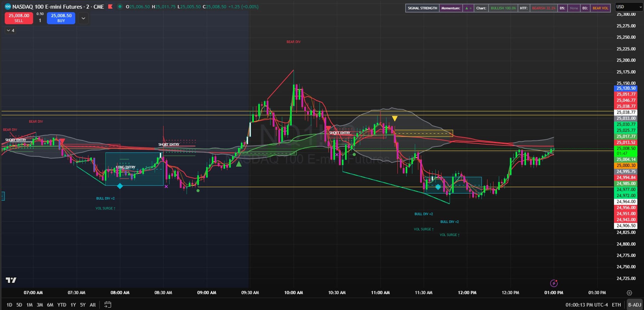
Task: Click the 12:00 PM label on the time axis
Action: pyautogui.click(x=467, y=293)
